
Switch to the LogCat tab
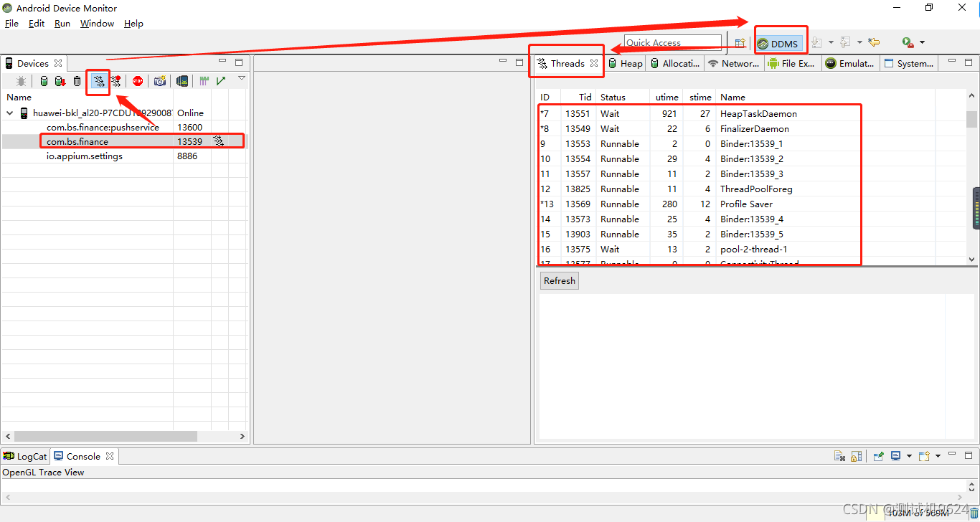(x=25, y=456)
